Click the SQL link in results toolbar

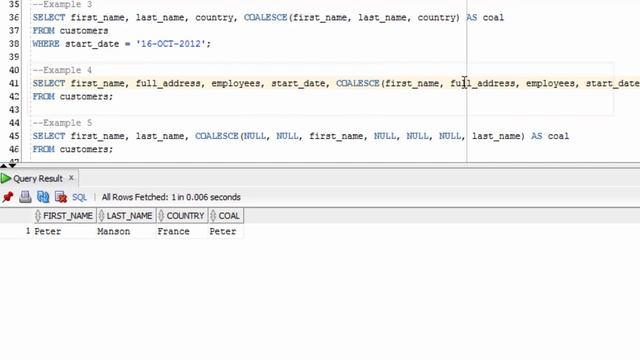[x=79, y=197]
